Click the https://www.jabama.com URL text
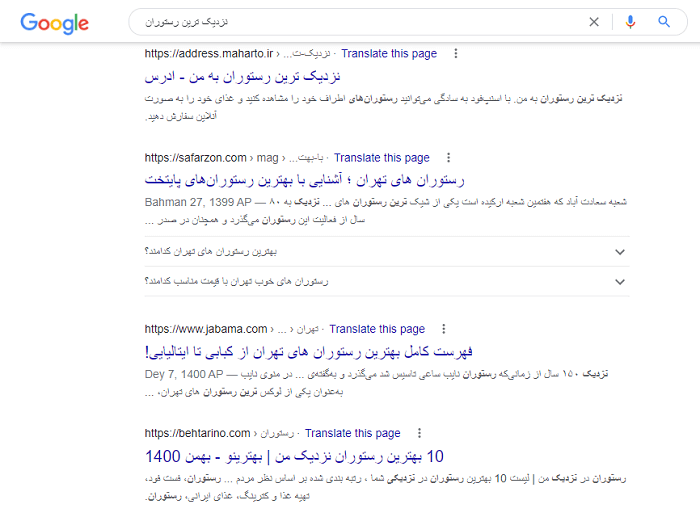The image size is (700, 517). [206, 329]
